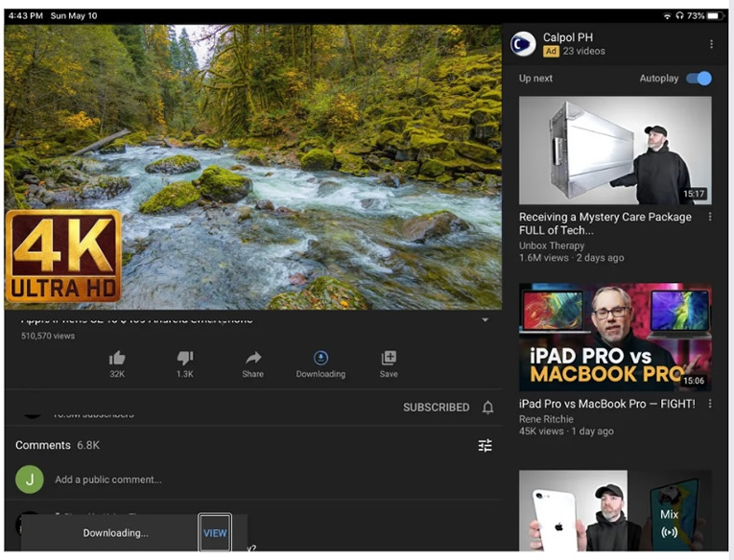Tap the 'Sun May 10' date in status bar

coord(74,16)
